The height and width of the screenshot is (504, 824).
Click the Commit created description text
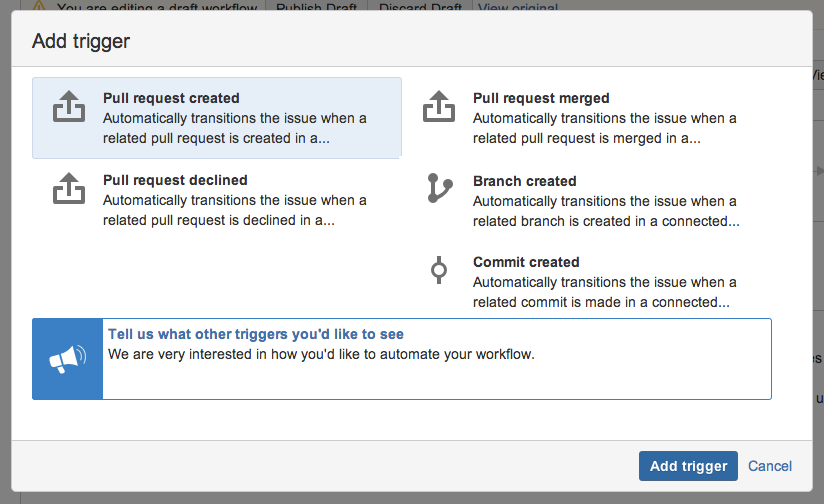pyautogui.click(x=604, y=292)
